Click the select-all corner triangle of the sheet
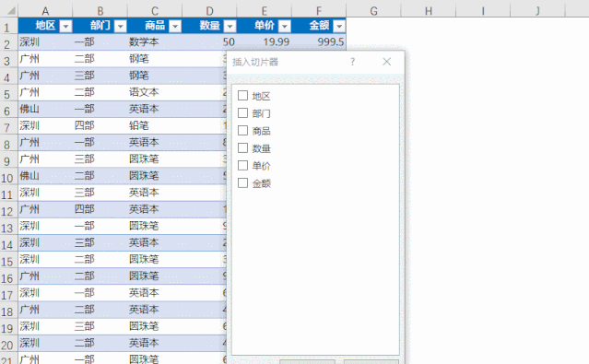 click(x=11, y=11)
